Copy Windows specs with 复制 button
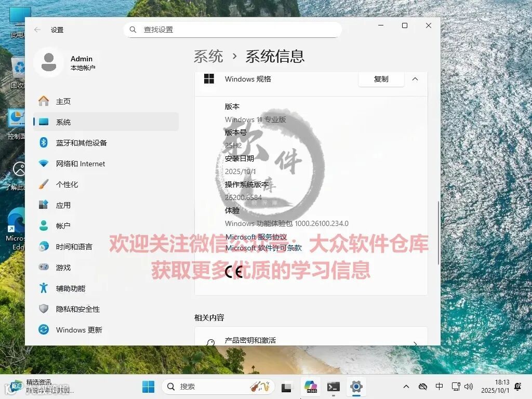 [x=381, y=79]
